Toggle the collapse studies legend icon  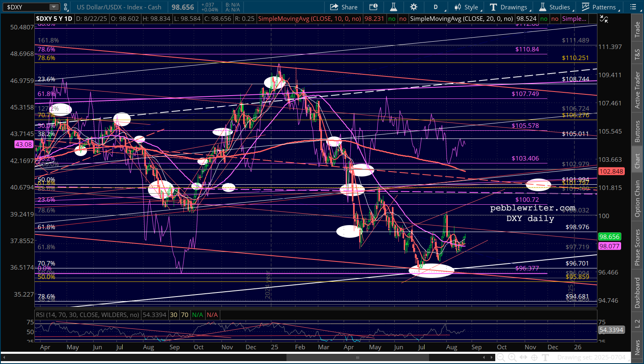click(x=604, y=19)
